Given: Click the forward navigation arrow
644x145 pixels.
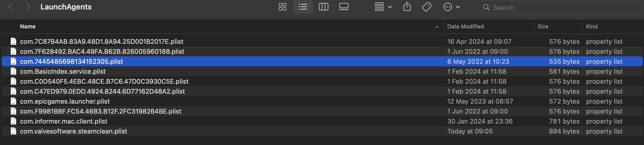Looking at the screenshot, I should pyautogui.click(x=28, y=7).
